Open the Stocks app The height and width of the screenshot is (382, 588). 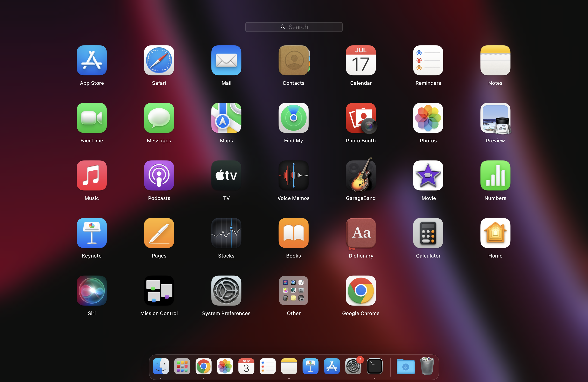tap(226, 233)
